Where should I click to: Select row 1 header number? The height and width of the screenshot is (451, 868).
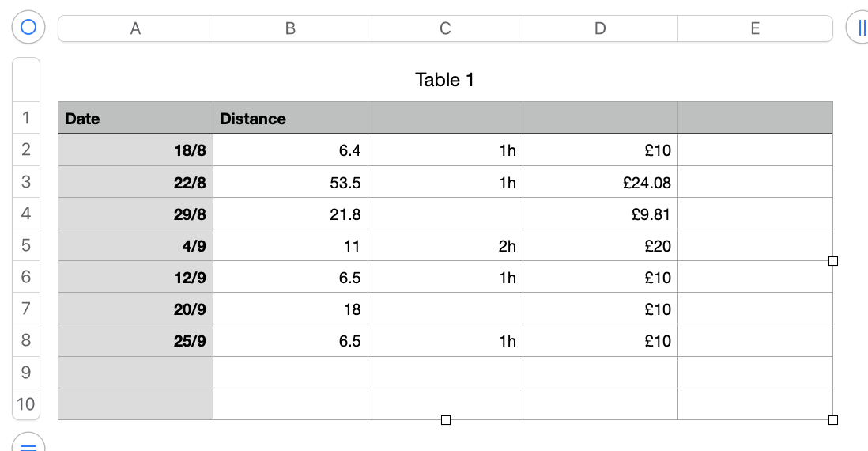(26, 118)
